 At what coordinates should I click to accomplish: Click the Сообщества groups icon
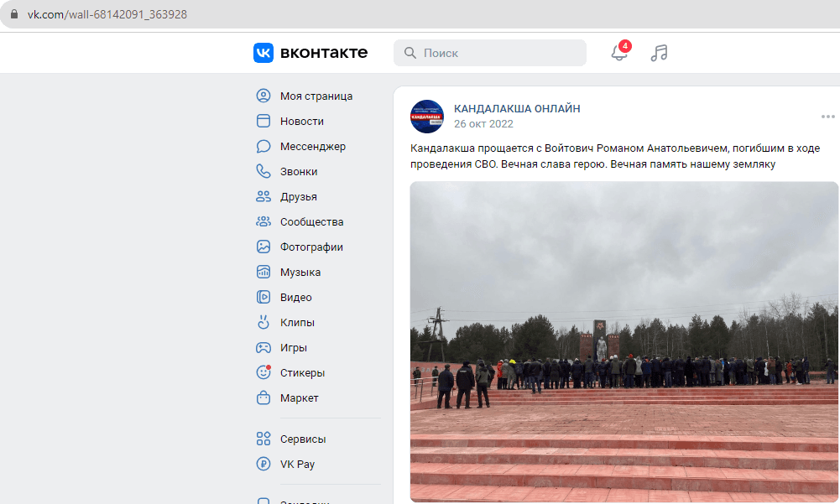coord(263,221)
